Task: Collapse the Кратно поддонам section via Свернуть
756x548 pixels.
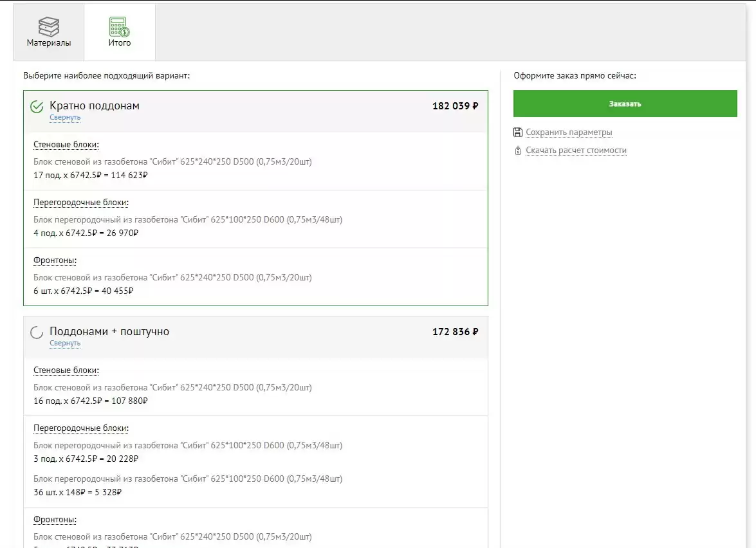Action: (65, 118)
